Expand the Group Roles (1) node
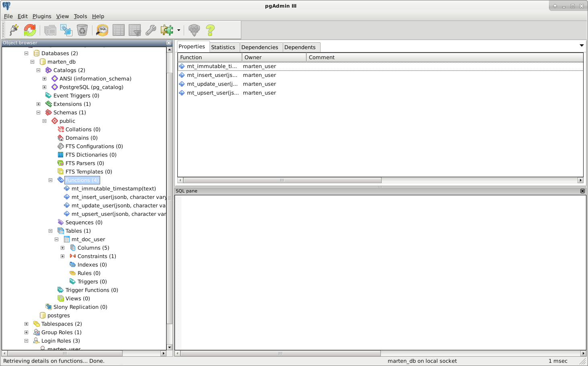Screen dimensions: 588x366 tap(27, 332)
